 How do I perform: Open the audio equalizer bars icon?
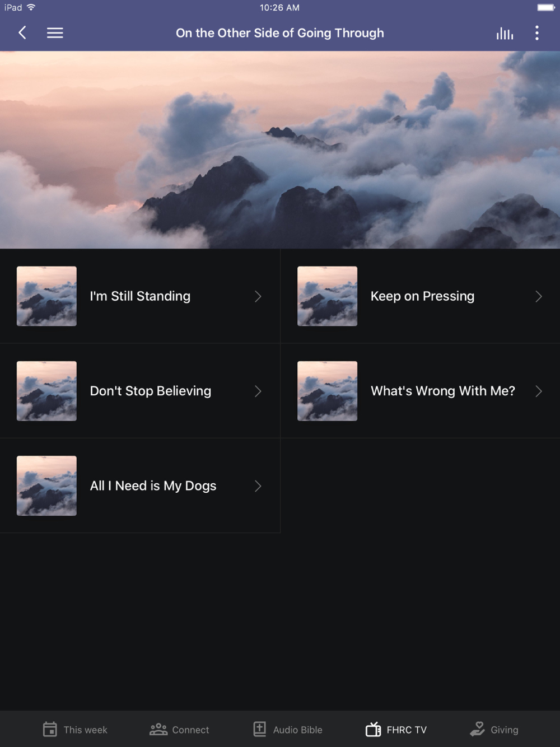(x=505, y=33)
